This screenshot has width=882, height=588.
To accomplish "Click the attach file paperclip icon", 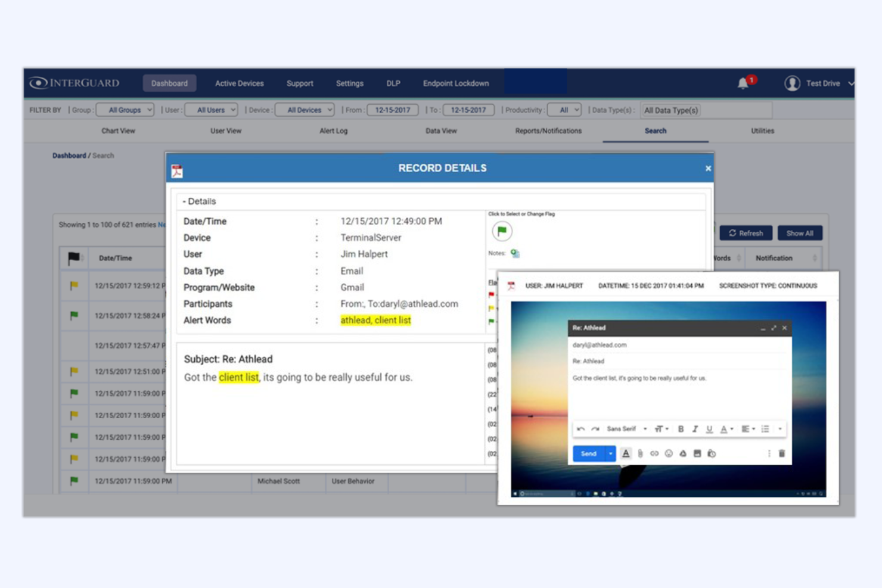I will click(x=640, y=453).
